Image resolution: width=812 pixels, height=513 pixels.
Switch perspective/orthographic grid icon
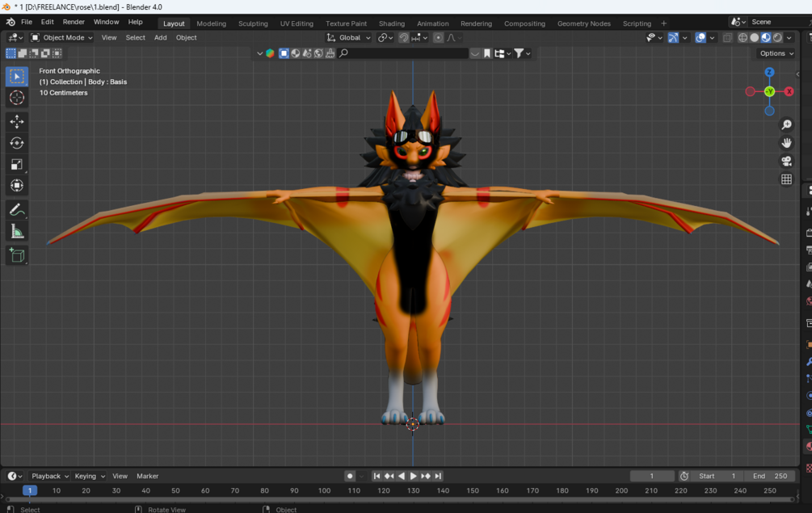[786, 179]
